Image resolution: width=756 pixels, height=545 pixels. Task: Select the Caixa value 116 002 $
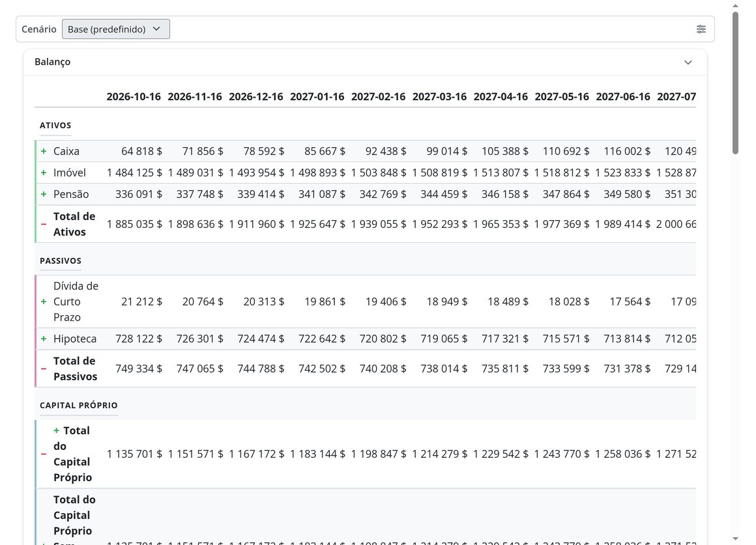(627, 151)
